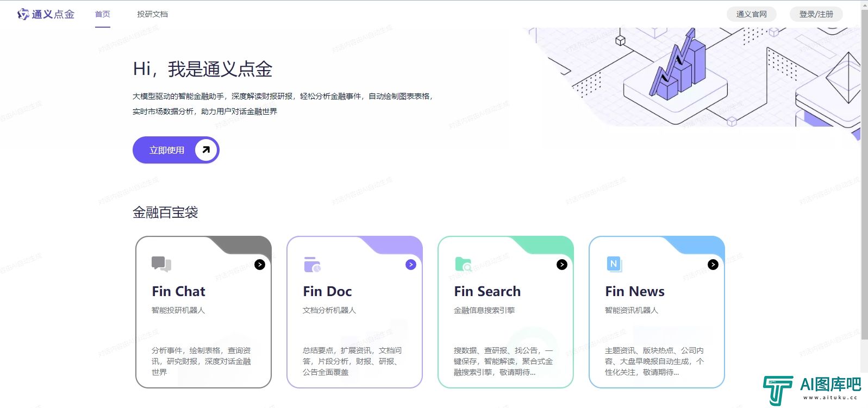The width and height of the screenshot is (868, 408).
Task: Open the 投研文档 tab
Action: (152, 14)
